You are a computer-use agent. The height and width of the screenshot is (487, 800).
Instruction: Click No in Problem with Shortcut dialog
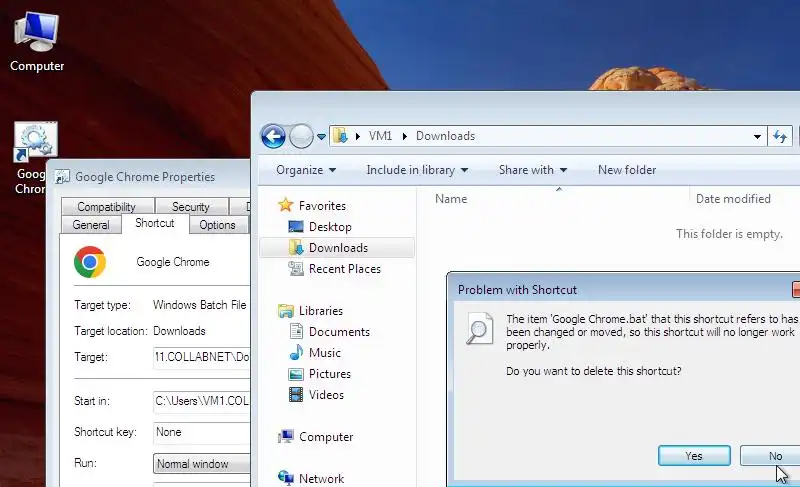tap(770, 456)
